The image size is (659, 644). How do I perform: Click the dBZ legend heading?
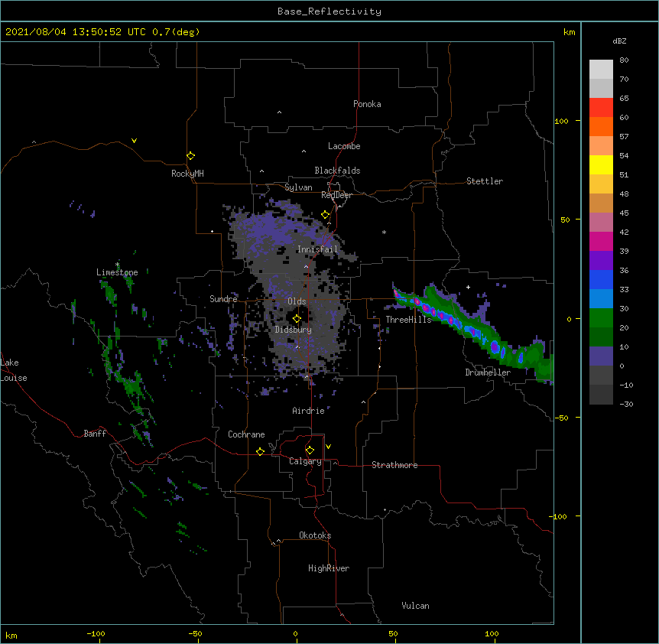point(619,41)
